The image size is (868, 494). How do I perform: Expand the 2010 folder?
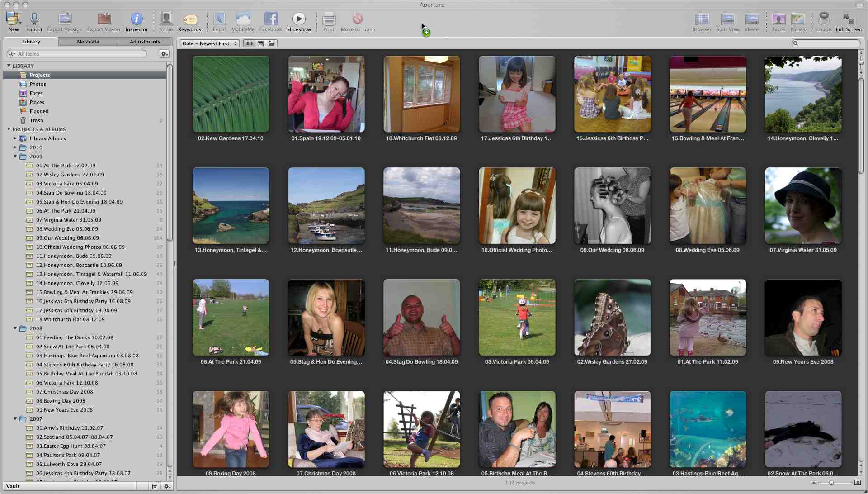tap(15, 147)
